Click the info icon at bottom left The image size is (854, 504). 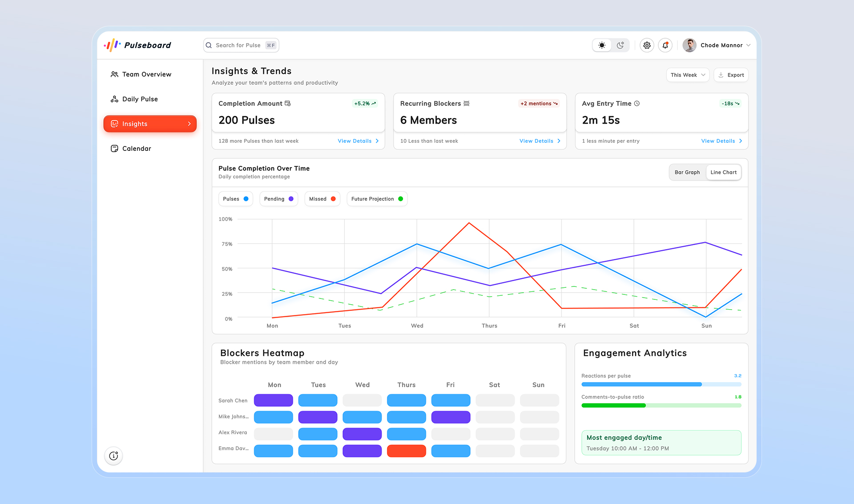113,456
